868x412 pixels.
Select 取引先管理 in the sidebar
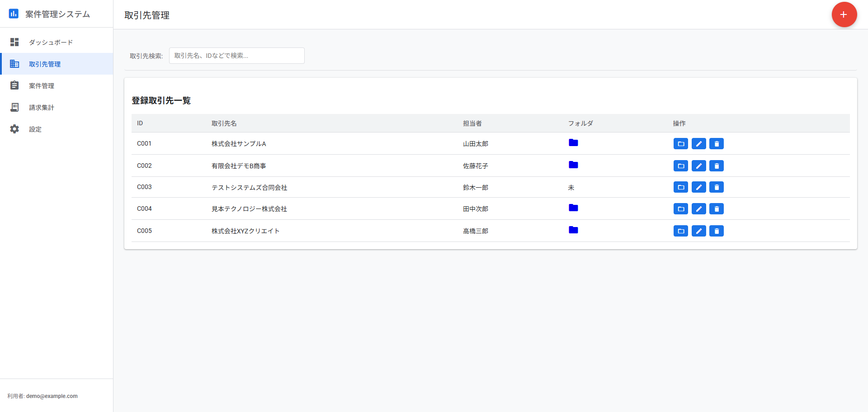click(45, 64)
